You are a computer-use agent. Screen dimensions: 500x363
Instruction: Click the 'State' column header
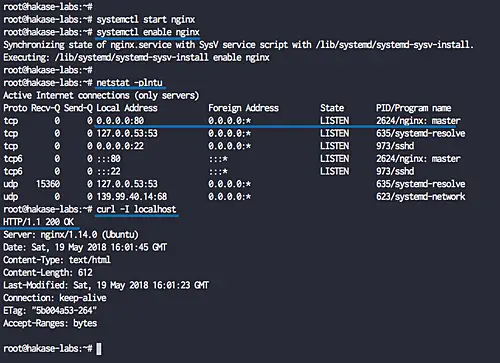tap(332, 108)
